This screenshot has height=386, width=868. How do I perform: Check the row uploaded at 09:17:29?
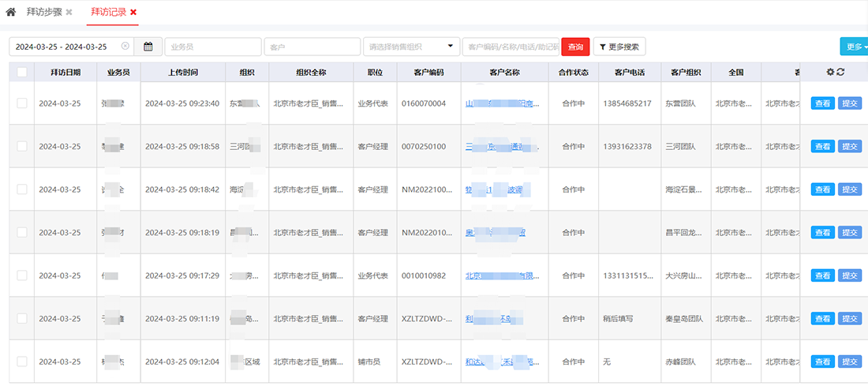21,275
